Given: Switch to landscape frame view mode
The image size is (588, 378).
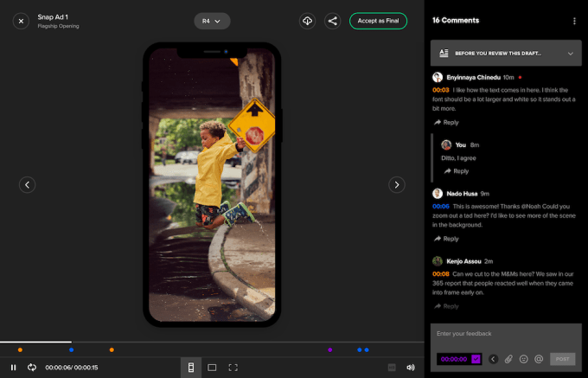Looking at the screenshot, I should (212, 368).
